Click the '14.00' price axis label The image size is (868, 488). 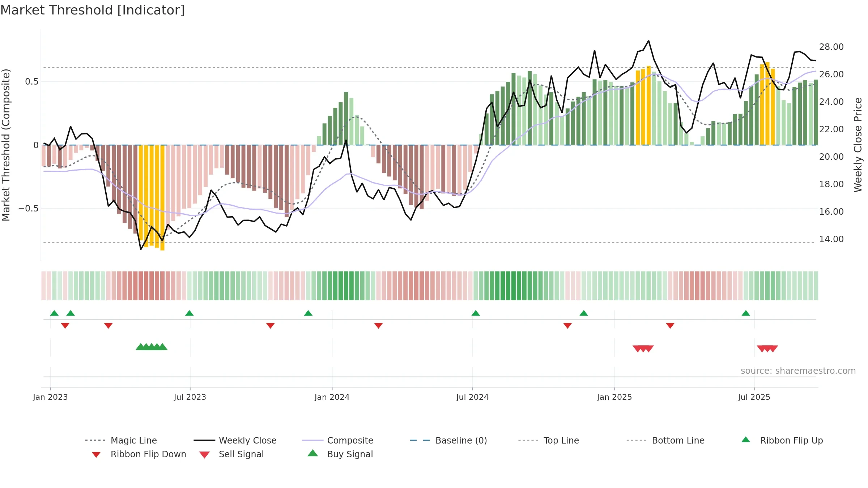click(831, 239)
